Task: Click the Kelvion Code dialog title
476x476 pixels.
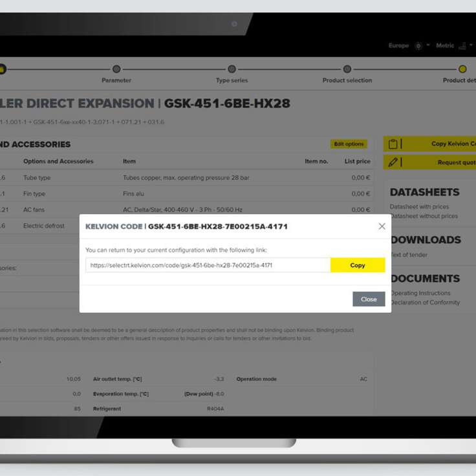Action: (x=186, y=226)
